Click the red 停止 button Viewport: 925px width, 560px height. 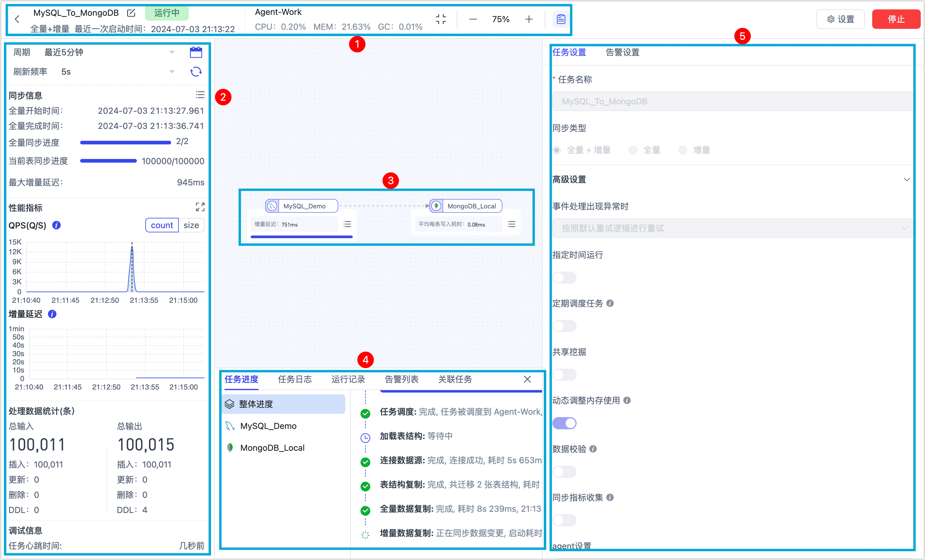[x=896, y=19]
